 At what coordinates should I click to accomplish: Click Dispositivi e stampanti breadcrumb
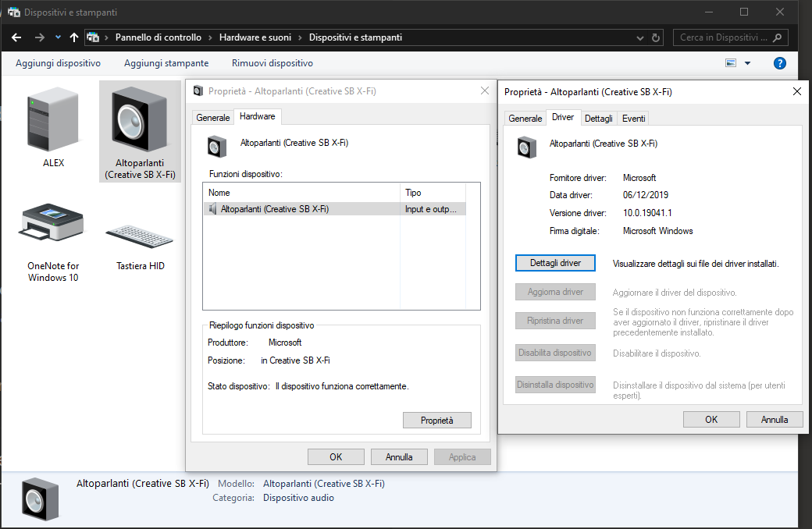(x=355, y=37)
